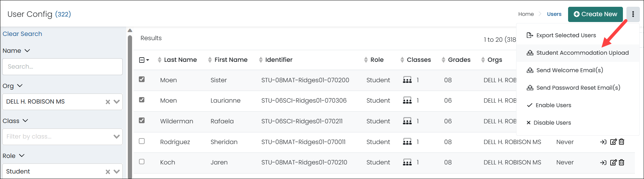Image resolution: width=644 pixels, height=179 pixels.
Task: Collapse the Name filter section
Action: tap(27, 51)
